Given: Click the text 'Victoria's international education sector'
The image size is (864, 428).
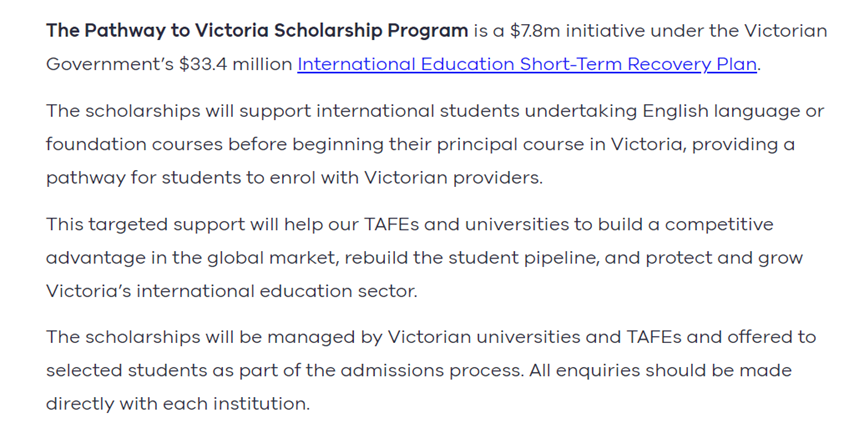Looking at the screenshot, I should (x=229, y=291).
